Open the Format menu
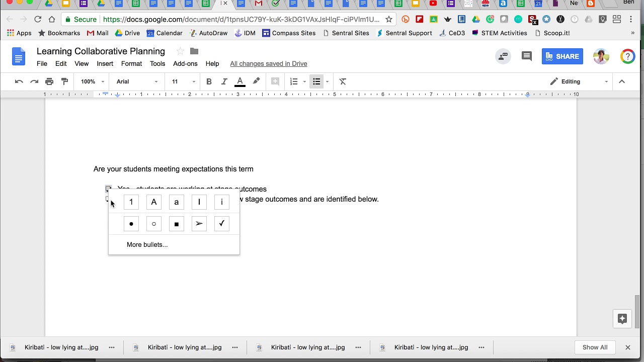 (131, 64)
